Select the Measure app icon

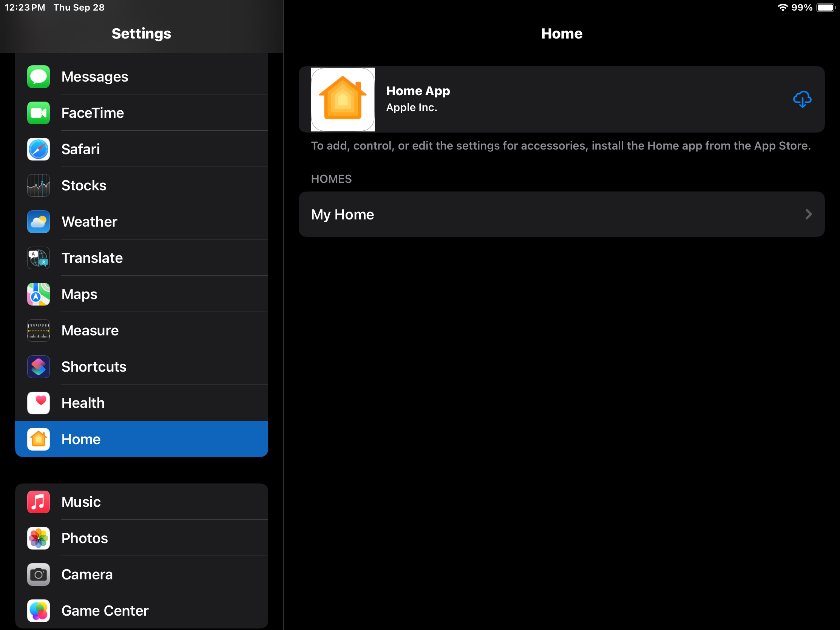[x=39, y=330]
